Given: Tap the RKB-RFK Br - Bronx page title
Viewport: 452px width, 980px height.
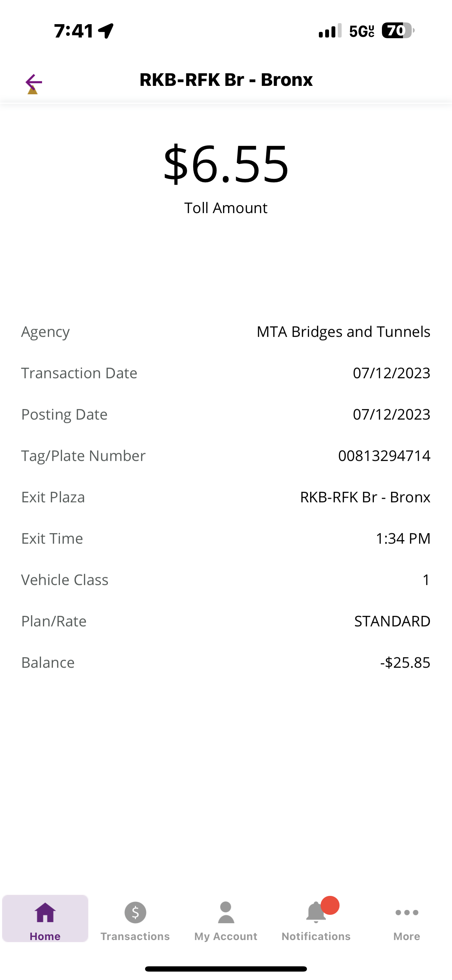Looking at the screenshot, I should coord(226,80).
